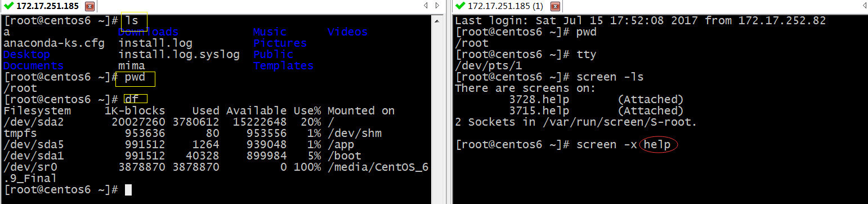The height and width of the screenshot is (204, 868).
Task: Click the Pictures directory name
Action: 280,43
